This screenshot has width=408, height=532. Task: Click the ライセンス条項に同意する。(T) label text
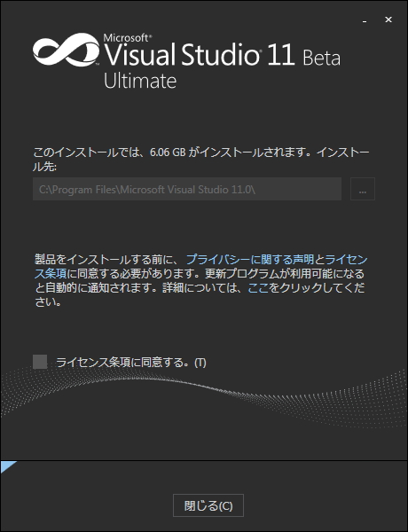(x=131, y=363)
